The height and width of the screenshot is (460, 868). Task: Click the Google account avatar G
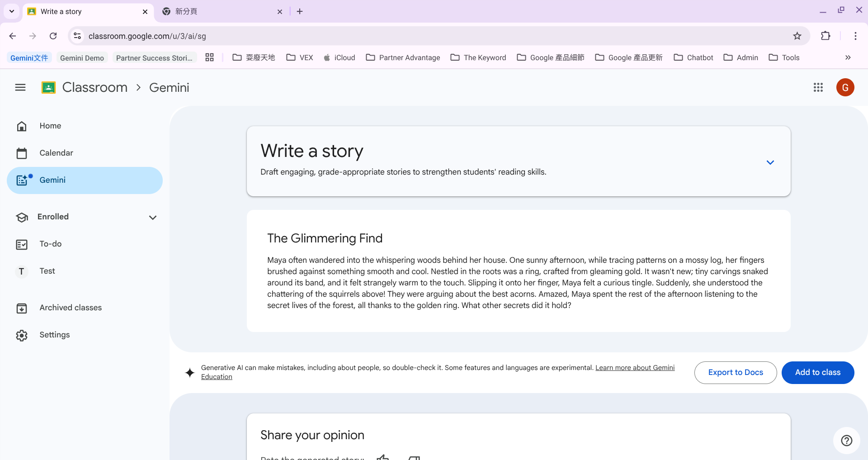tap(844, 87)
